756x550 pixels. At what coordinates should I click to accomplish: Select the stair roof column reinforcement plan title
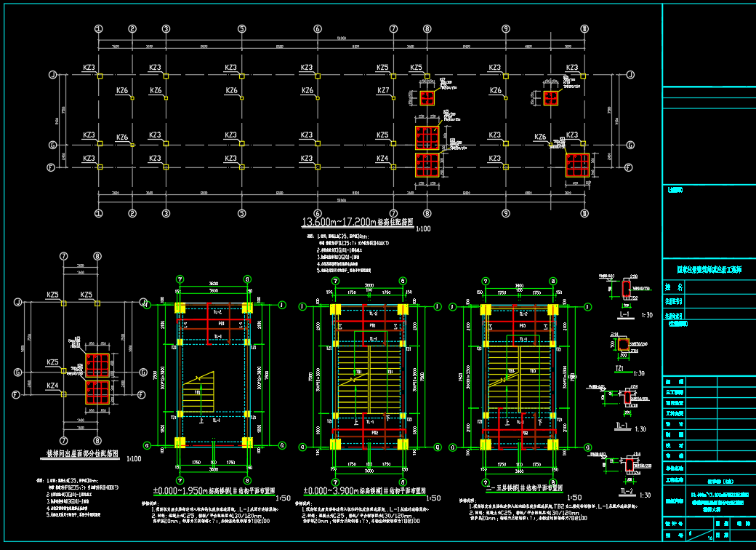(x=79, y=456)
